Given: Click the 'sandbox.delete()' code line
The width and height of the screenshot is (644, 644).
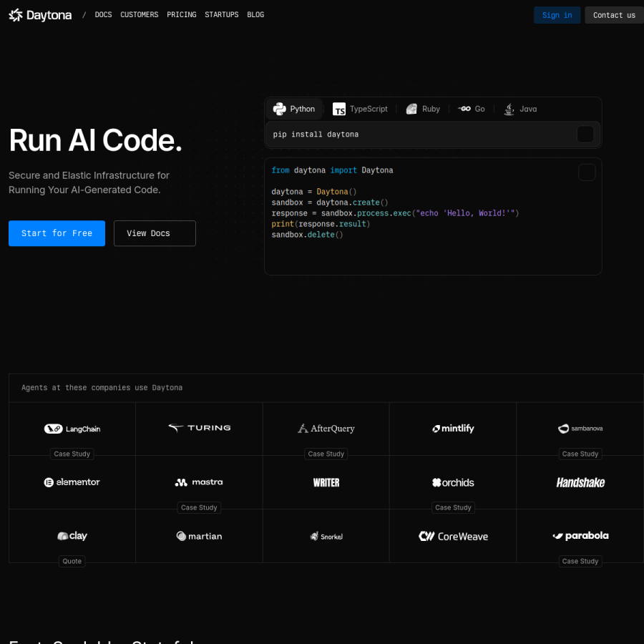Looking at the screenshot, I should [307, 235].
